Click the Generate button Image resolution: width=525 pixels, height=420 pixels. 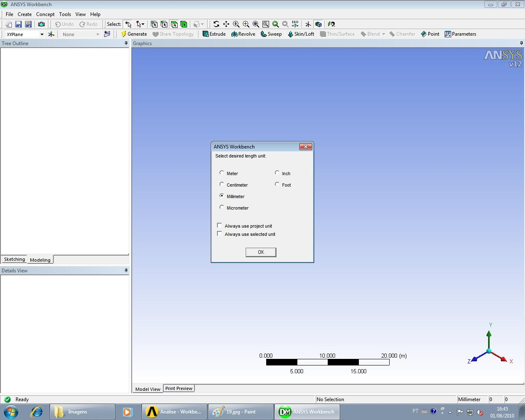click(x=134, y=34)
